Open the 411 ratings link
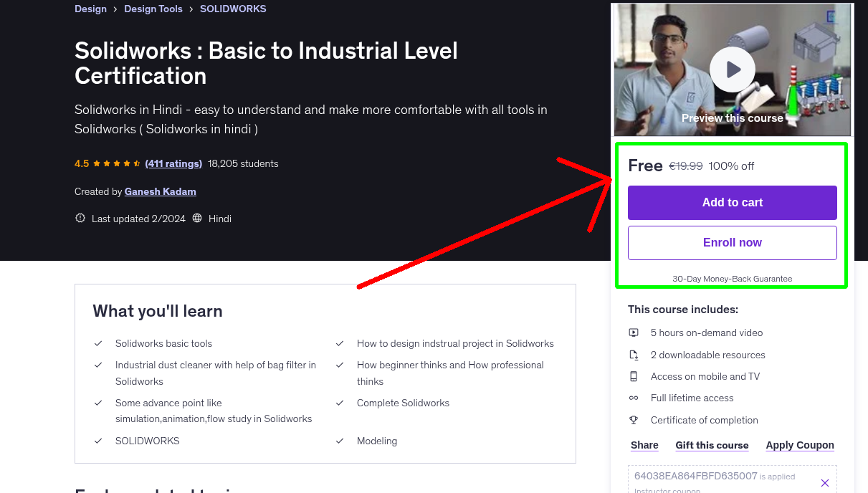The image size is (868, 493). coord(173,163)
